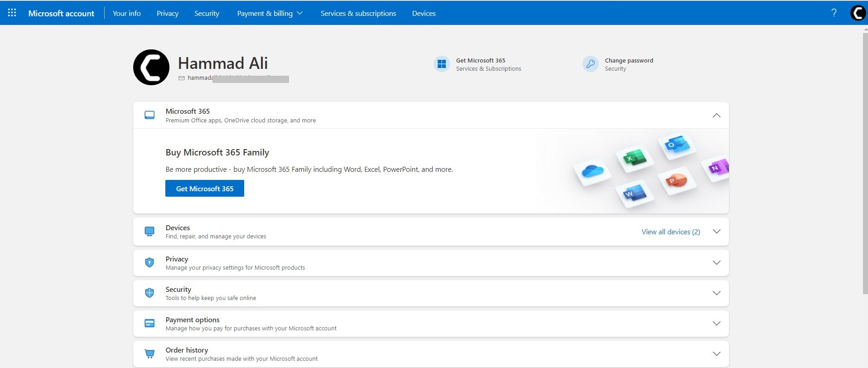Open View all devices (2) link
This screenshot has width=868, height=368.
671,232
